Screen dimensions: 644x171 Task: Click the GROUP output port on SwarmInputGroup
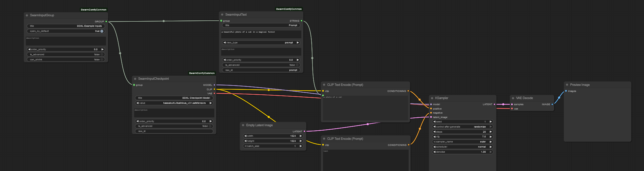click(106, 21)
